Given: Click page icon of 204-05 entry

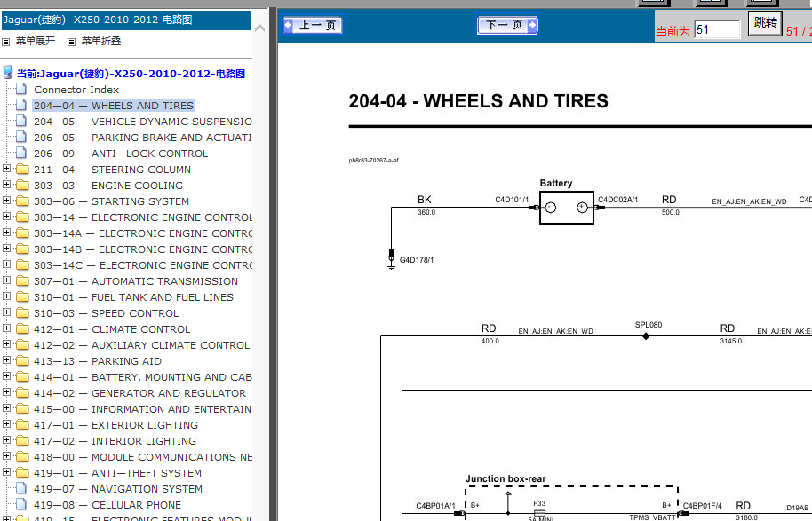Looking at the screenshot, I should coord(21,121).
